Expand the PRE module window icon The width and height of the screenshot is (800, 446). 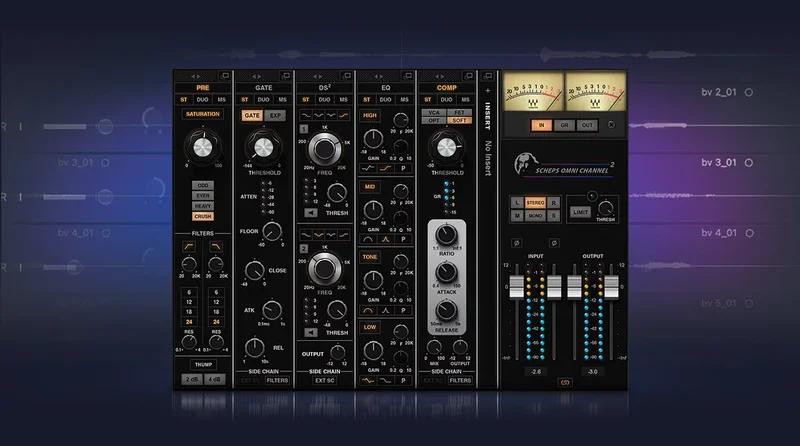click(x=224, y=76)
